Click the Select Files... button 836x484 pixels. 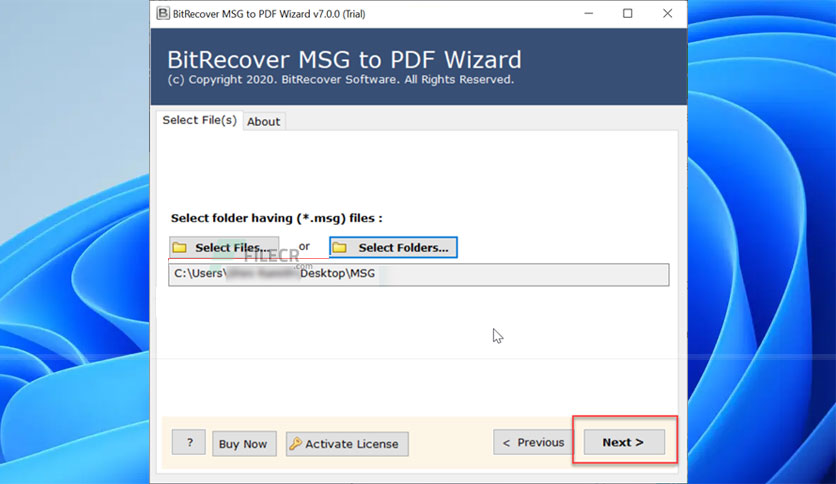224,248
